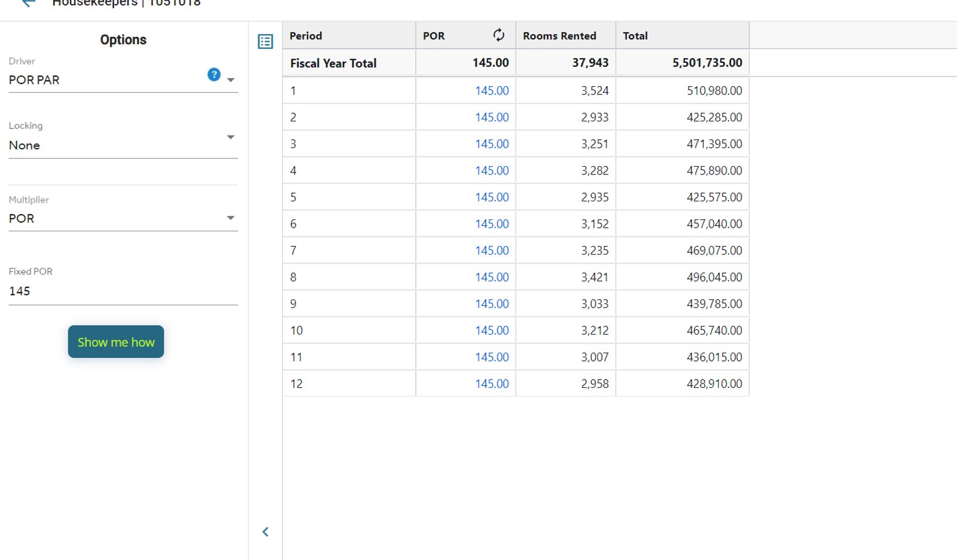
Task: Click the back arrow beside Housekeepers title
Action: [x=28, y=3]
